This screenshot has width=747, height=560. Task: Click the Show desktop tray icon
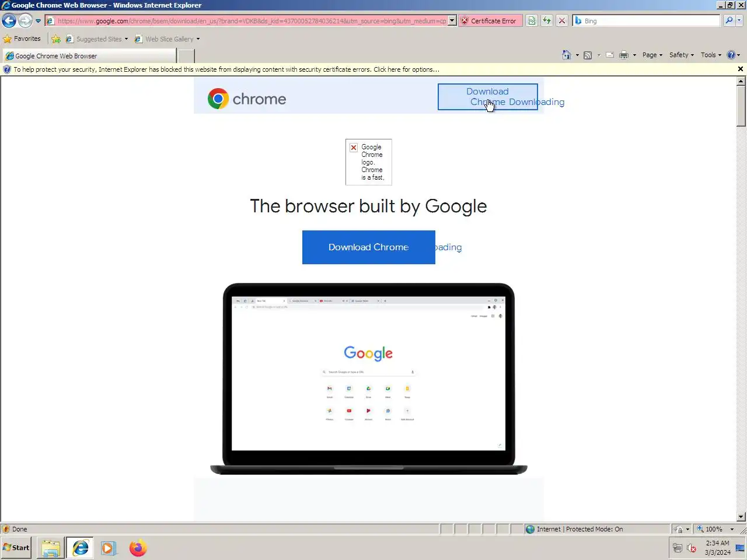740,548
